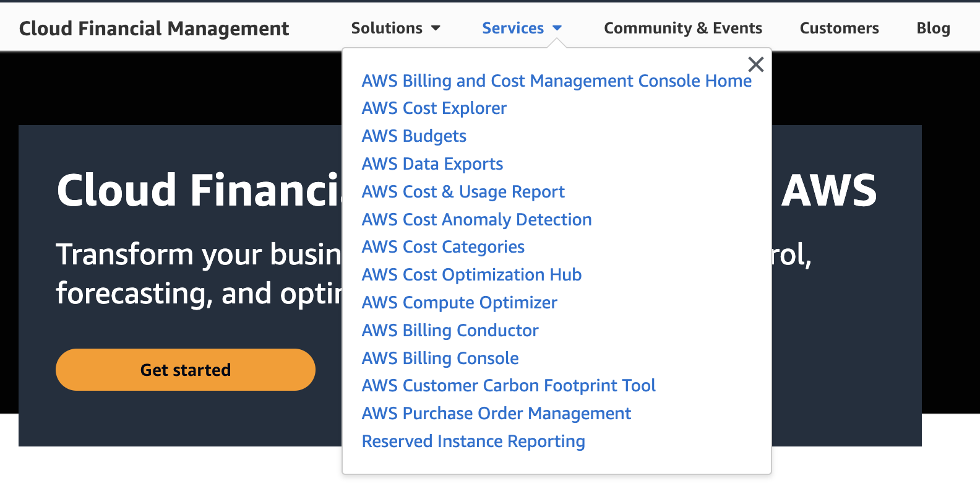Screen dimensions: 980x483
Task: Click the Get started button
Action: point(186,370)
